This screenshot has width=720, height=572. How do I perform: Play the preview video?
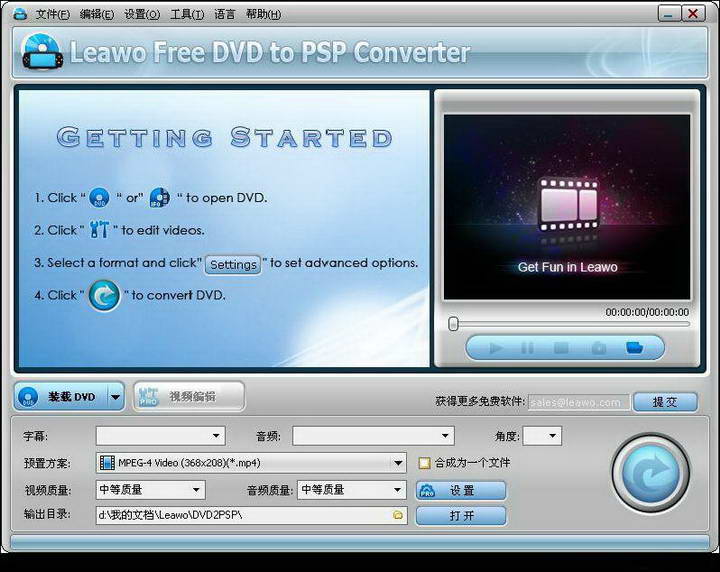click(x=495, y=348)
